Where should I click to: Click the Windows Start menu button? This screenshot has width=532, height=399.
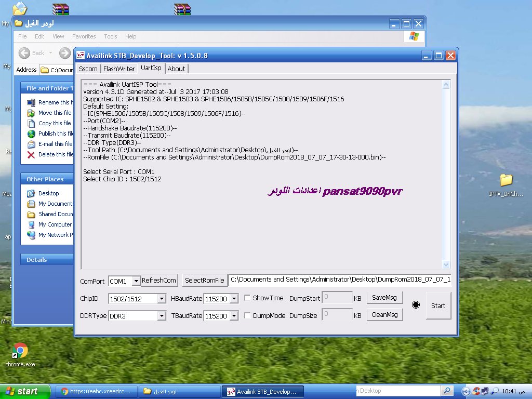click(x=25, y=391)
